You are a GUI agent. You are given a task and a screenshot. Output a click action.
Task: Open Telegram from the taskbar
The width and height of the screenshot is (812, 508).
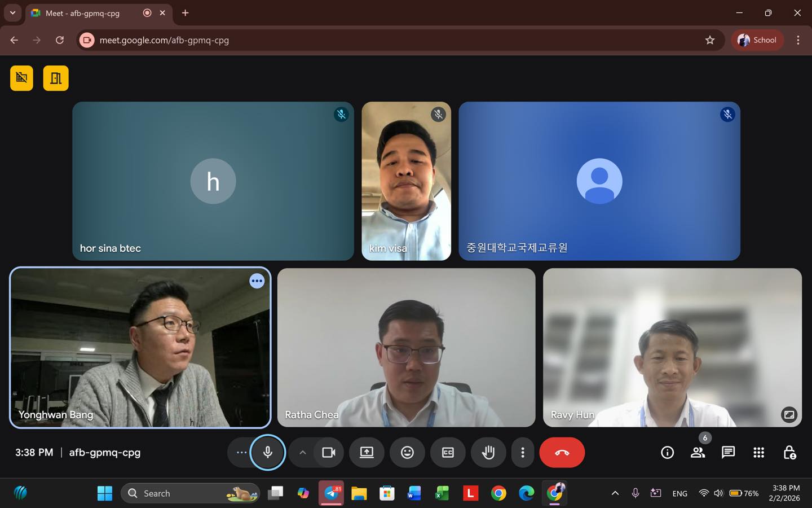click(332, 493)
